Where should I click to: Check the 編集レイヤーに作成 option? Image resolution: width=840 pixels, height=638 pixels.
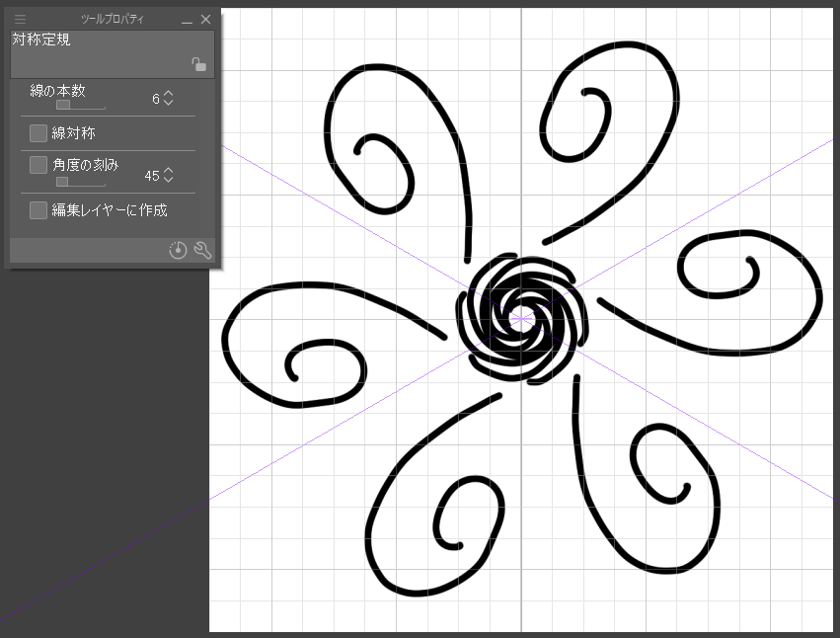38,210
